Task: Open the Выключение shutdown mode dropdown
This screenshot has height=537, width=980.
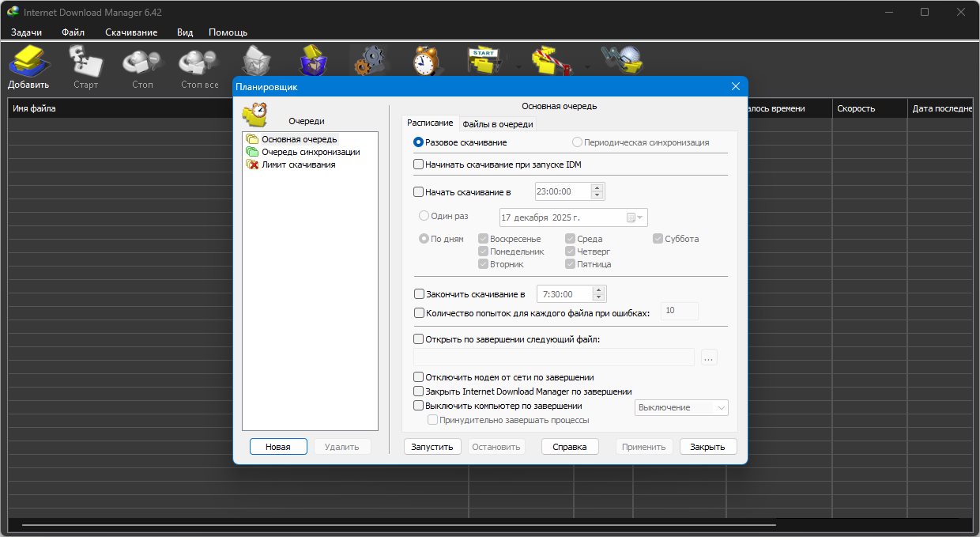Action: point(681,407)
